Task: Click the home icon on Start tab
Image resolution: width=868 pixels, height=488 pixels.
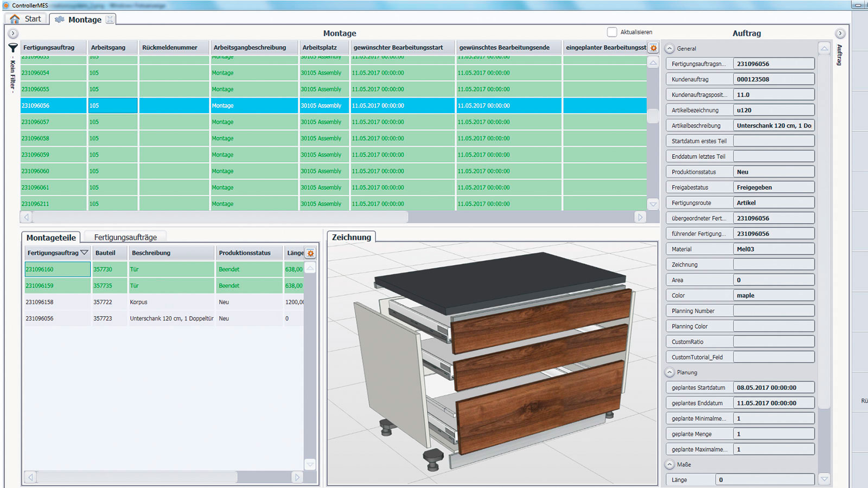Action: (15, 19)
